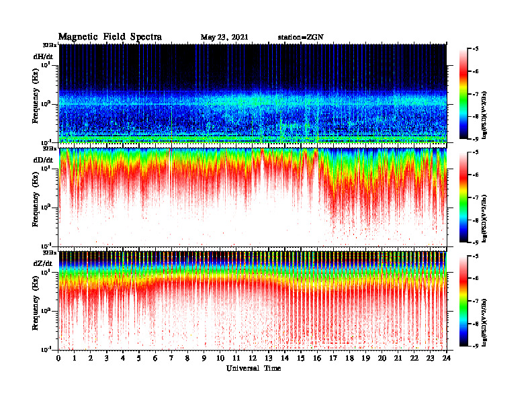This screenshot has height=411, width=532.
Task: Click the "dZ/dt" panel label
Action: pyautogui.click(x=43, y=263)
